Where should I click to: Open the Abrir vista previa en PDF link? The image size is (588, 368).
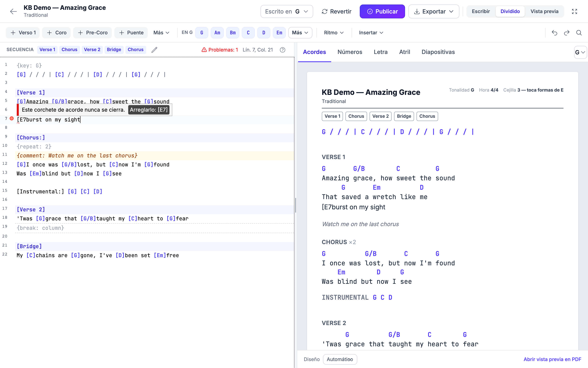tap(552, 359)
